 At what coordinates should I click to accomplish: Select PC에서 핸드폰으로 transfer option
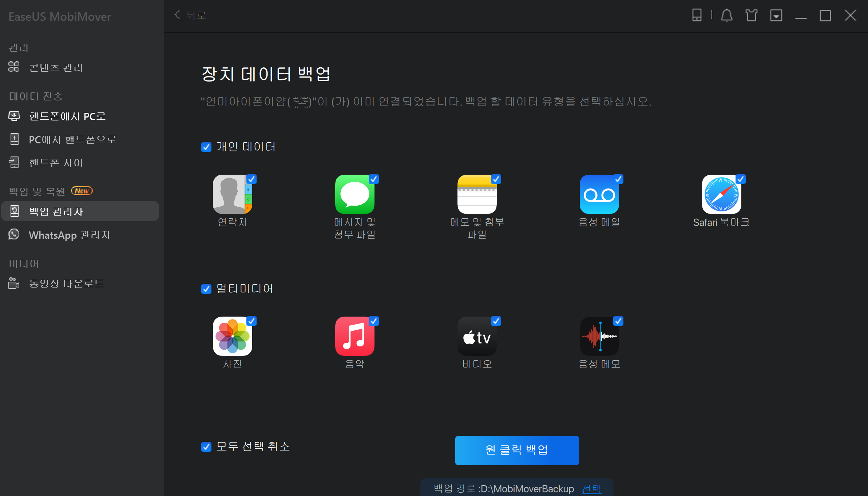72,139
